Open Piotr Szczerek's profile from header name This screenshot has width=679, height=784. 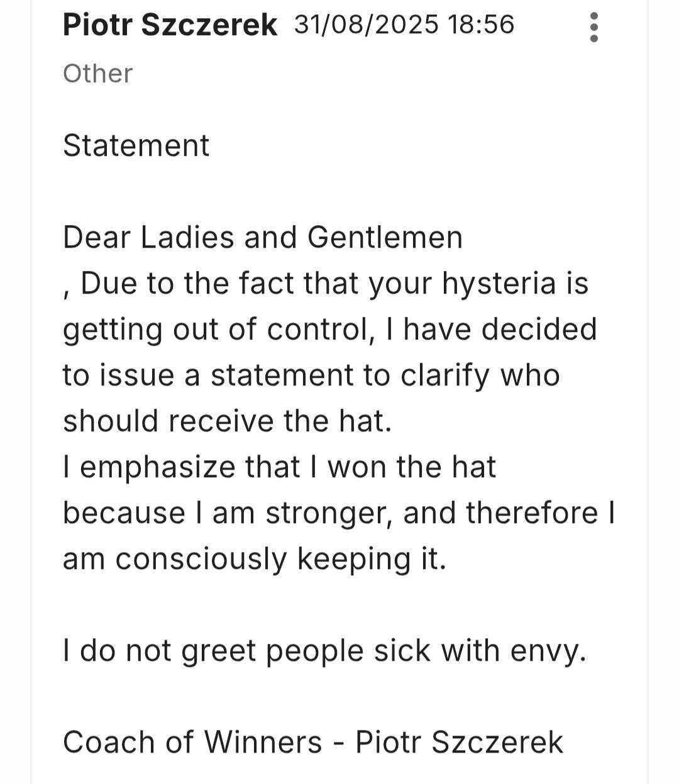(170, 25)
